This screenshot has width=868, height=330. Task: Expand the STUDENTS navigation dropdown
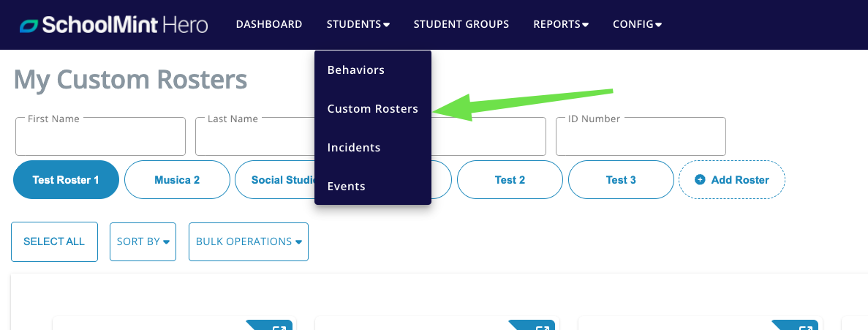[358, 24]
